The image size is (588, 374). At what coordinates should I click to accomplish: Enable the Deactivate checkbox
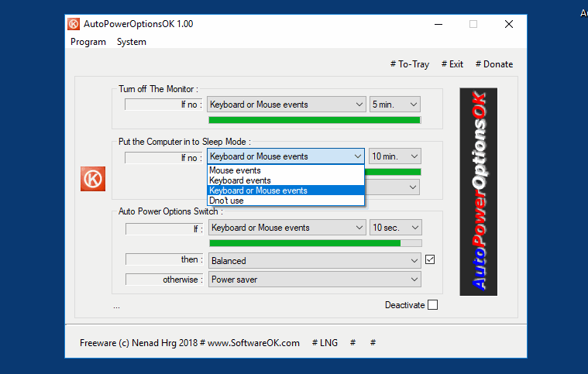[x=432, y=304]
